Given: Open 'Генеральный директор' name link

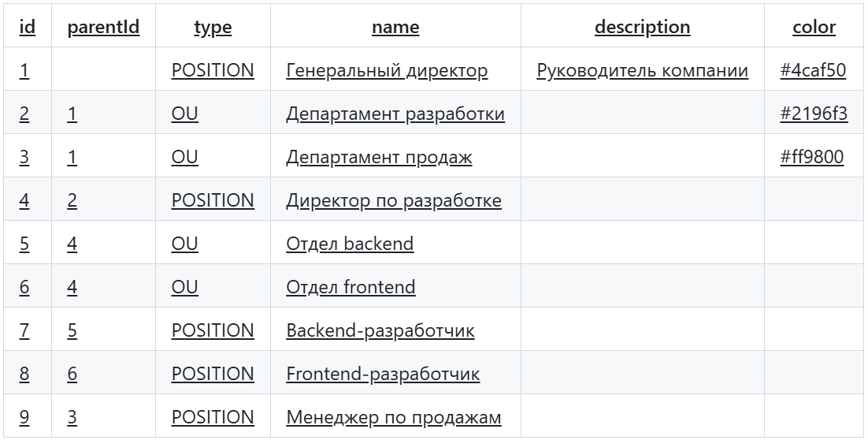Looking at the screenshot, I should click(387, 71).
